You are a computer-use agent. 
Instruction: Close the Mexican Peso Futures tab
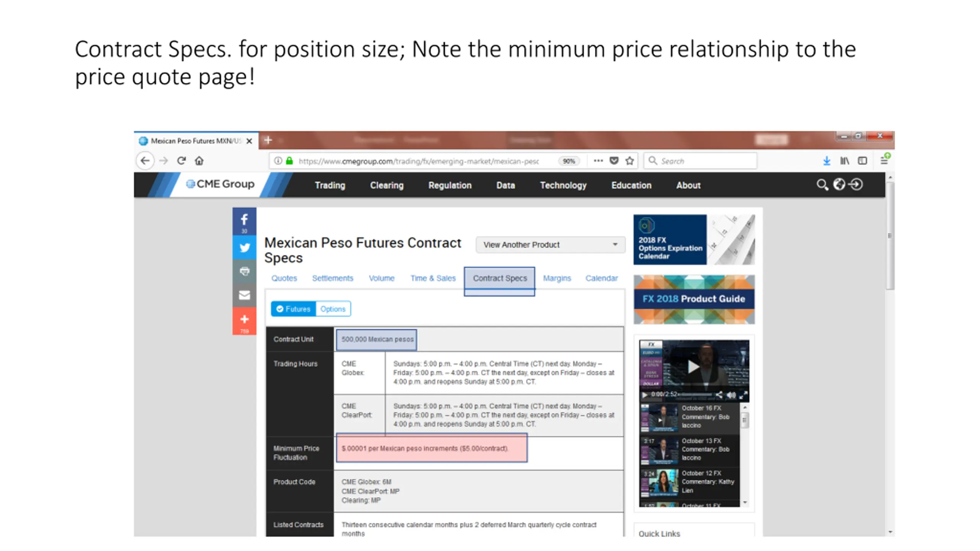pyautogui.click(x=249, y=141)
